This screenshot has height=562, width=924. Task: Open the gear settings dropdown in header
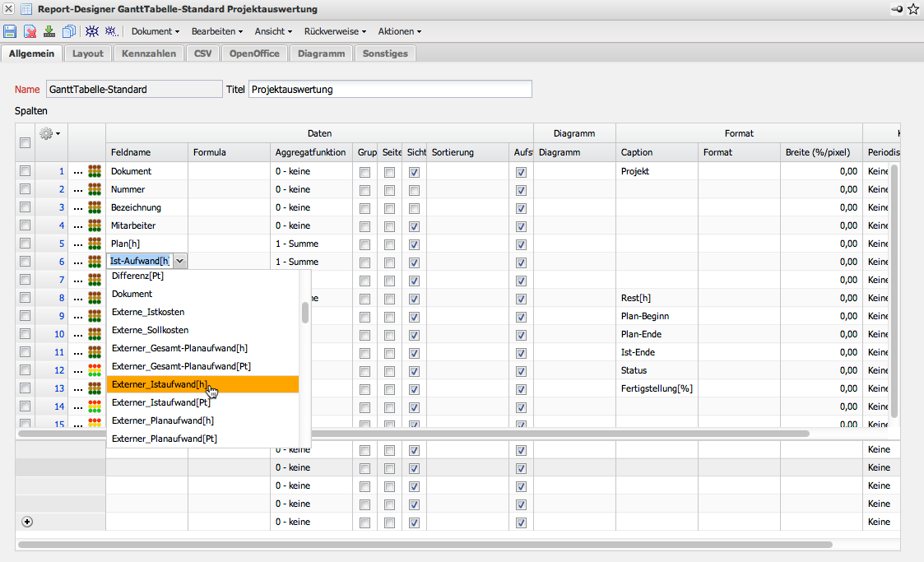coord(50,133)
